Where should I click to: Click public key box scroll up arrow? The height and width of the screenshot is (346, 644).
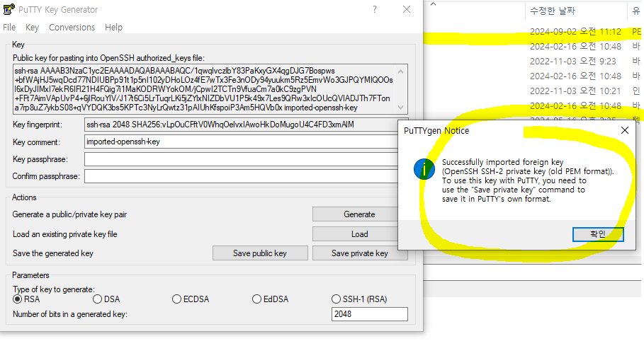point(401,71)
